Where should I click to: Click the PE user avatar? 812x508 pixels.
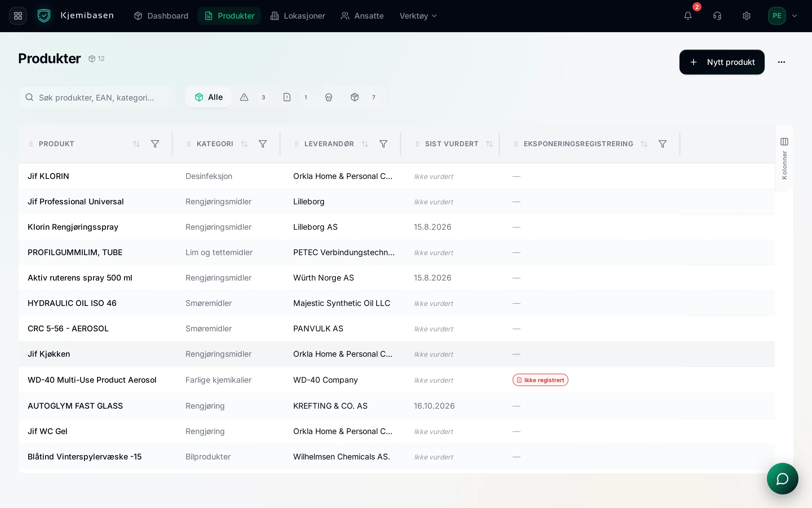pos(777,16)
